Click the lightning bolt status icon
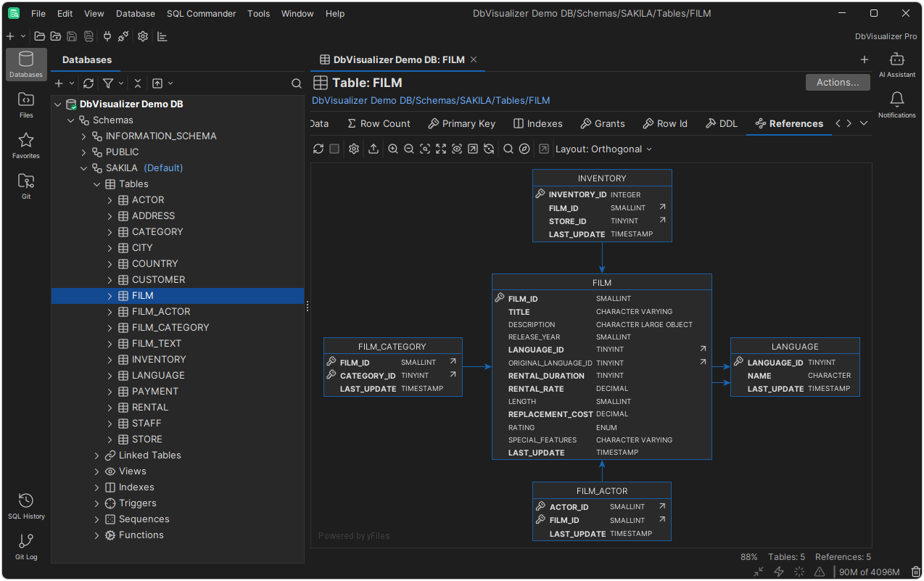 [x=779, y=572]
